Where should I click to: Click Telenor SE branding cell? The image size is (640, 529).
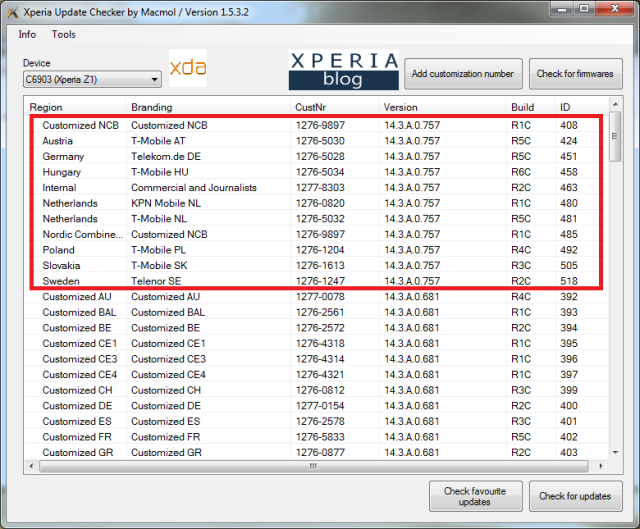pyautogui.click(x=156, y=281)
